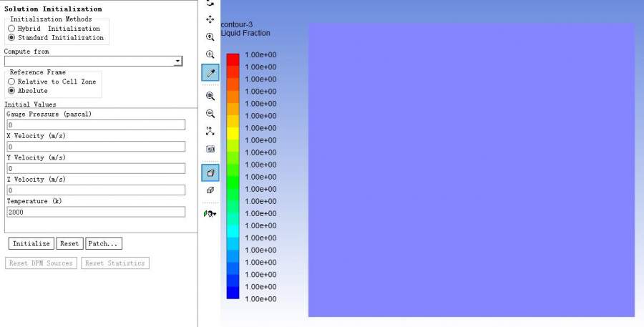The image size is (644, 327).
Task: Click inside the purple contour plot area
Action: tap(472, 170)
